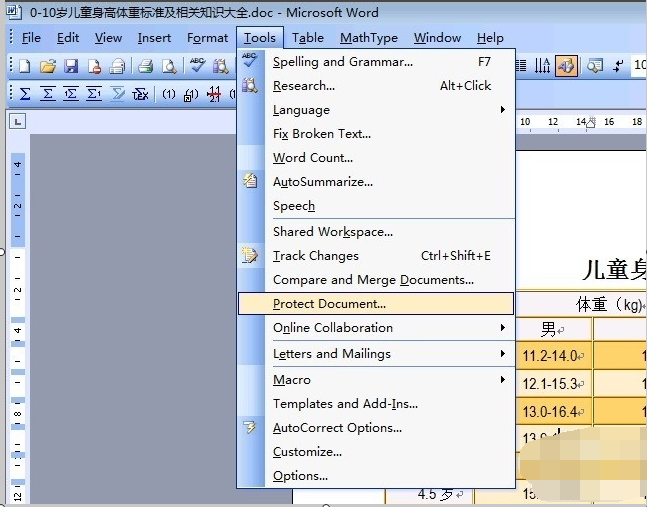
Task: Insert equation reference icon
Action: (x=191, y=94)
